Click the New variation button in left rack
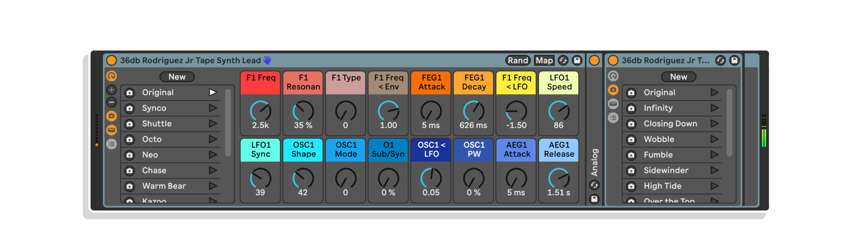Viewport: 868px width, 249px height. point(177,77)
